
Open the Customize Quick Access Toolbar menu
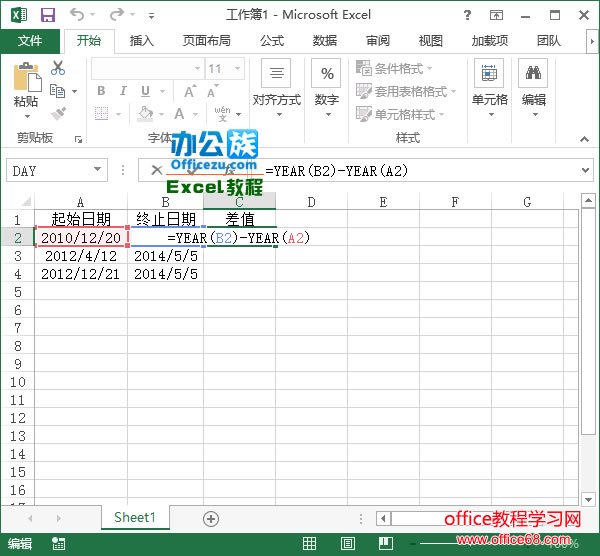(x=152, y=16)
